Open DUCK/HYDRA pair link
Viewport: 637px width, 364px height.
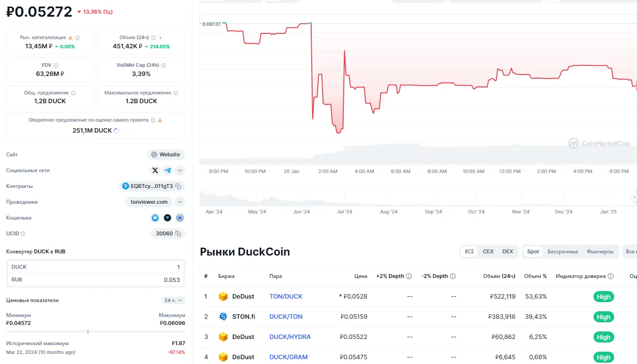[x=290, y=337]
